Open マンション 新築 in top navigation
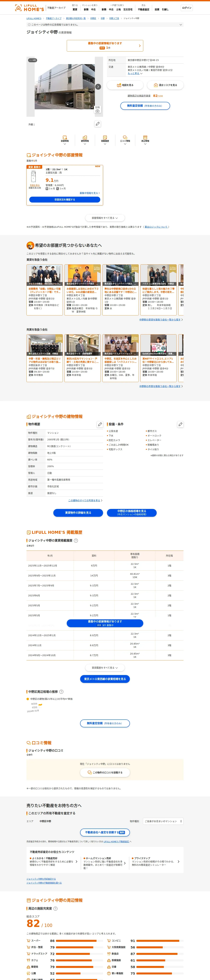 [x=86, y=9]
